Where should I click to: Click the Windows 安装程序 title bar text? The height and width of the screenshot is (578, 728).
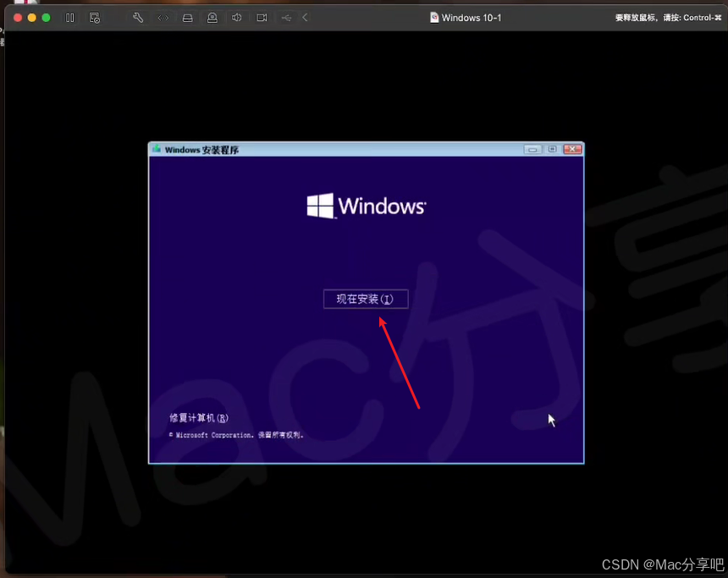coord(201,150)
